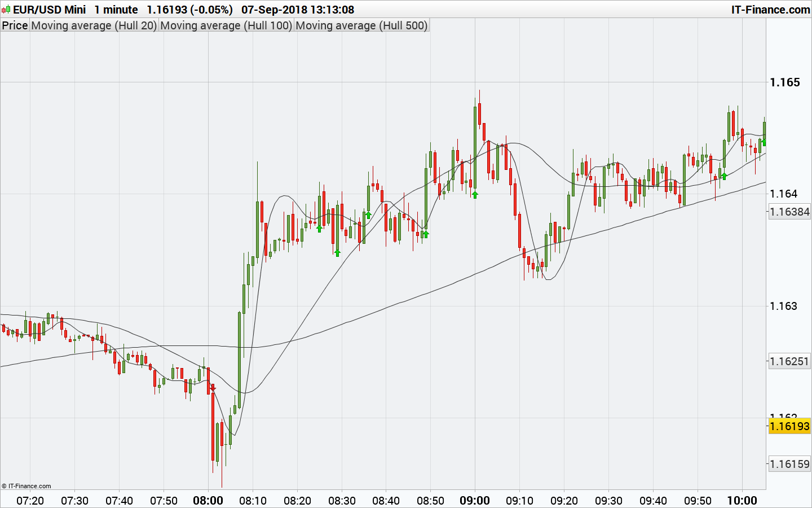Select the 09:30 time axis label

point(608,501)
